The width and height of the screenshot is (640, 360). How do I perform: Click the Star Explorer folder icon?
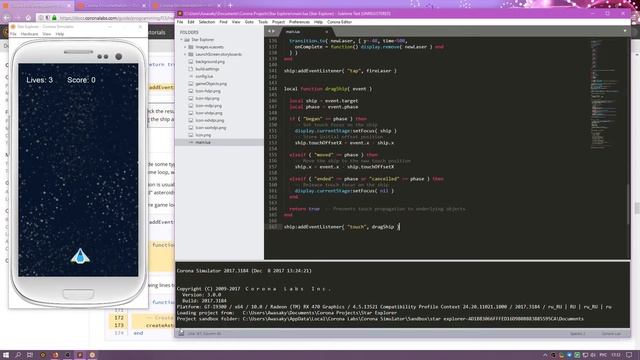(x=187, y=40)
